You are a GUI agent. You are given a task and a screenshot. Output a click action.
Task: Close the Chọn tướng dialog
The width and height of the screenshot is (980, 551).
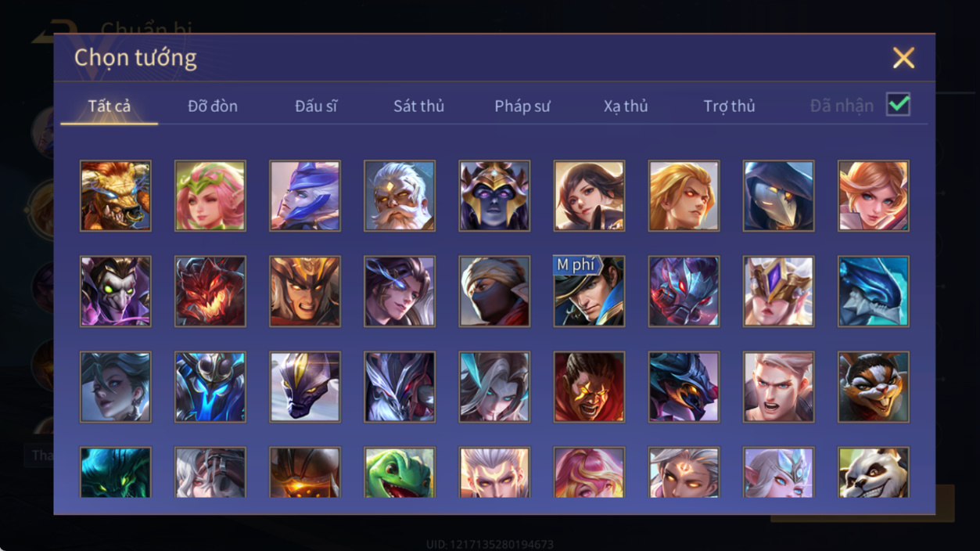point(903,58)
